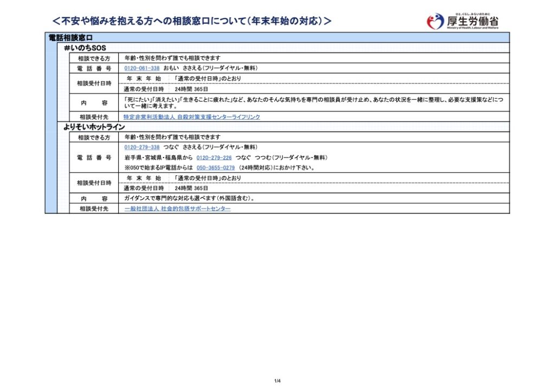Click the page number indicator 1/4
The width and height of the screenshot is (555, 392).
[x=277, y=381]
